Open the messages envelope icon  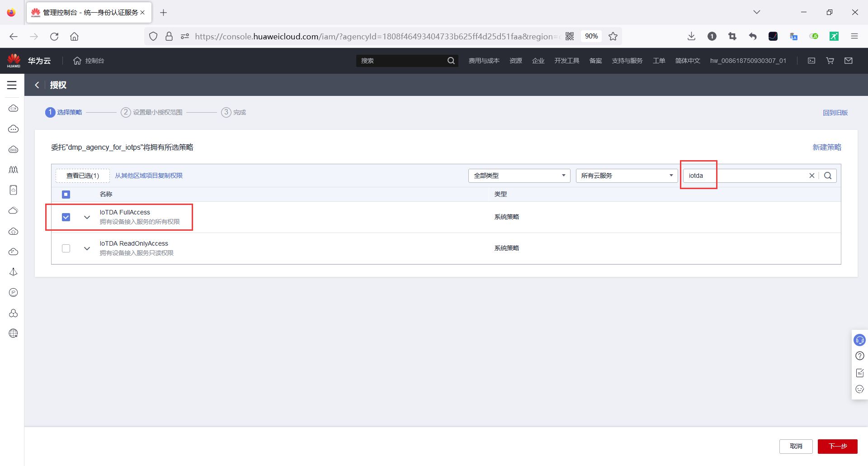pyautogui.click(x=849, y=61)
